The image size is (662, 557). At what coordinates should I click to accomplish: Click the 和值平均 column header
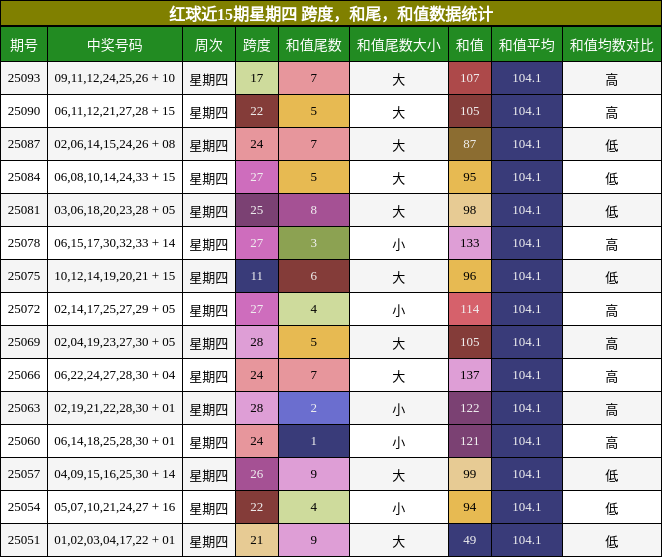527,44
